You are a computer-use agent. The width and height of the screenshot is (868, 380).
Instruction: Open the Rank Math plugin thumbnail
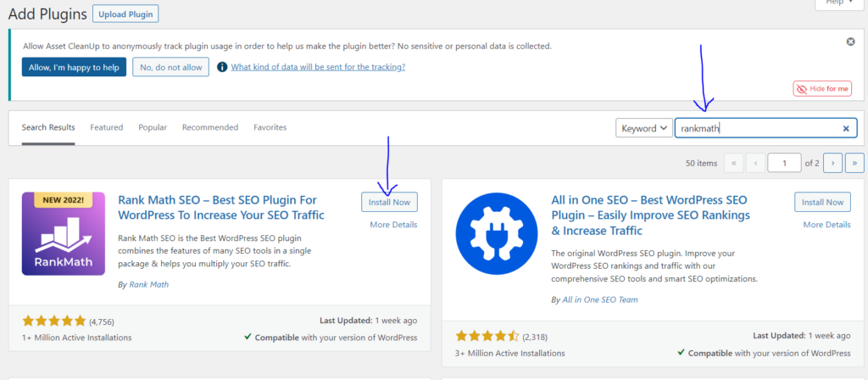tap(64, 234)
